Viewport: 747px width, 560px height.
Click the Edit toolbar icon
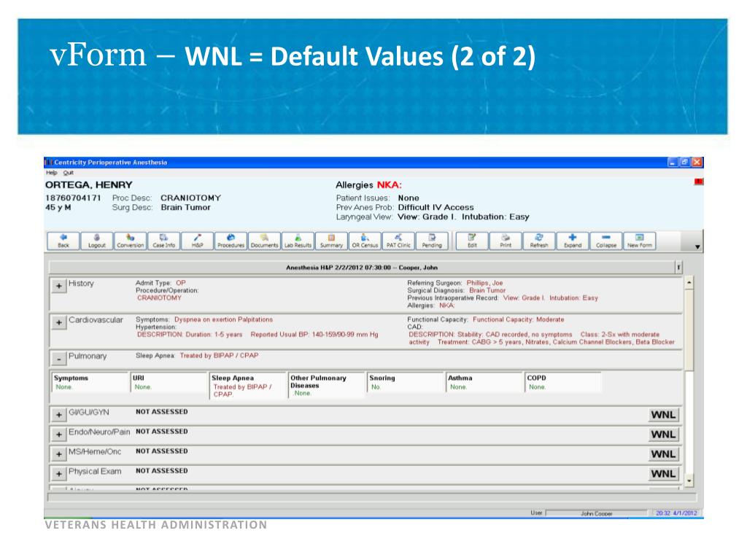coord(472,241)
